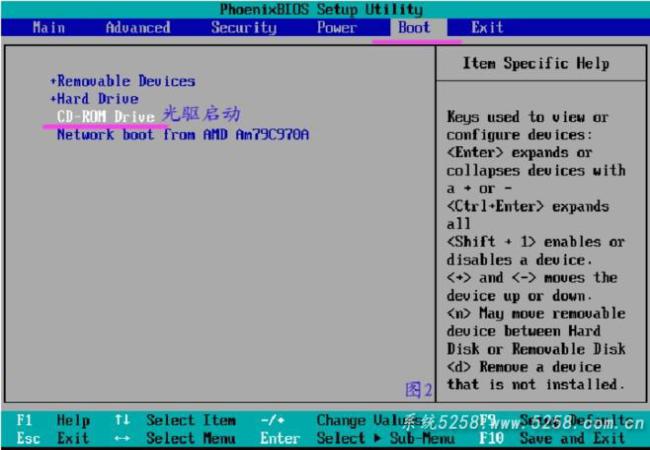Click F10 Save and Exit hint
Screen dimensions: 650x450
click(x=552, y=438)
